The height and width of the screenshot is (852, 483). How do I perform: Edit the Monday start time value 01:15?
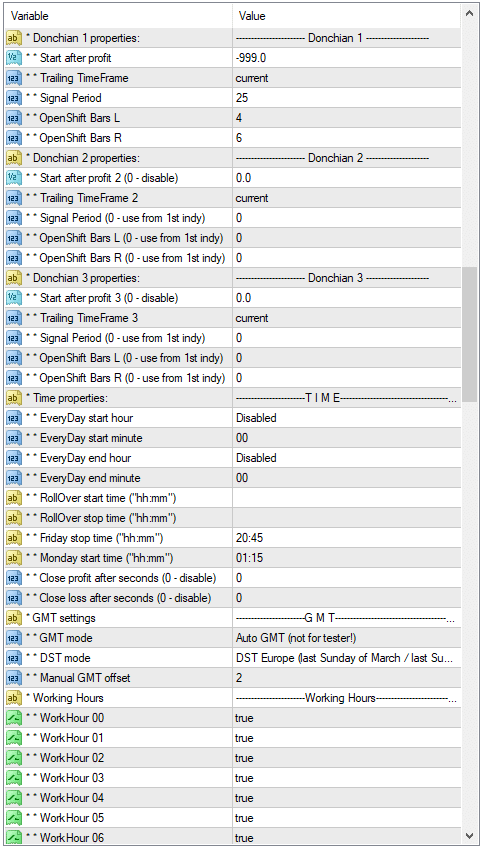click(347, 558)
